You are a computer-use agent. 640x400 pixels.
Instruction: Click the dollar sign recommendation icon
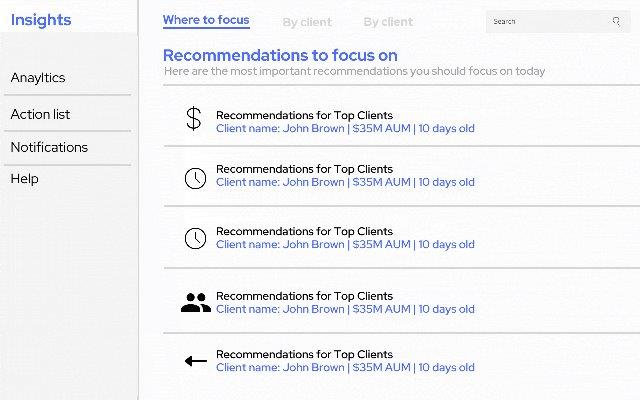click(x=193, y=118)
